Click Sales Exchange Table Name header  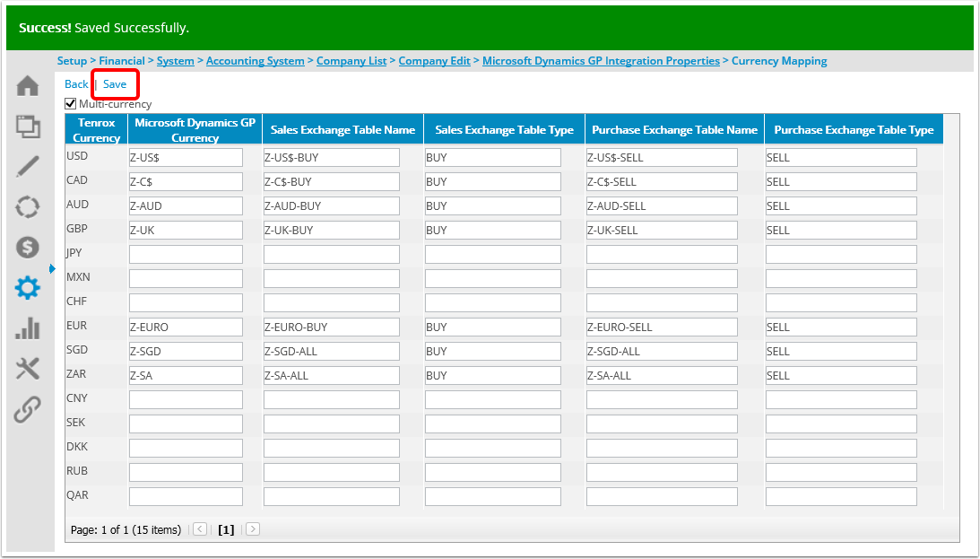coord(343,130)
